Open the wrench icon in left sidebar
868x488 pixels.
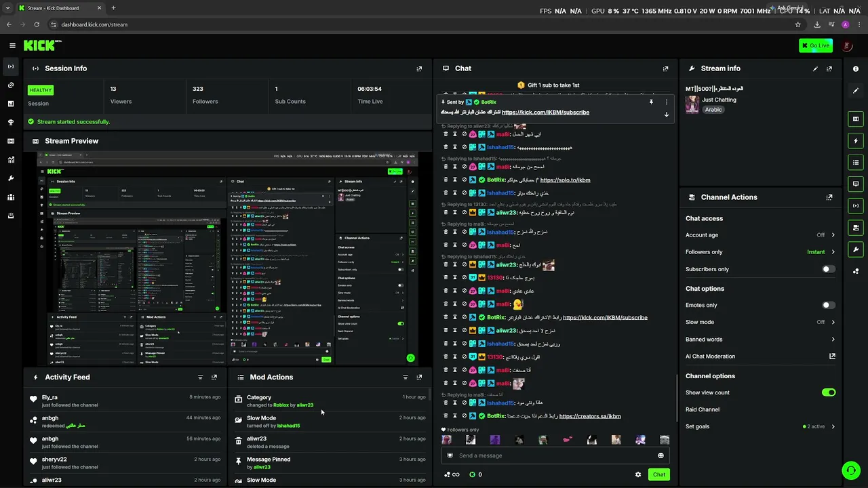(x=11, y=178)
